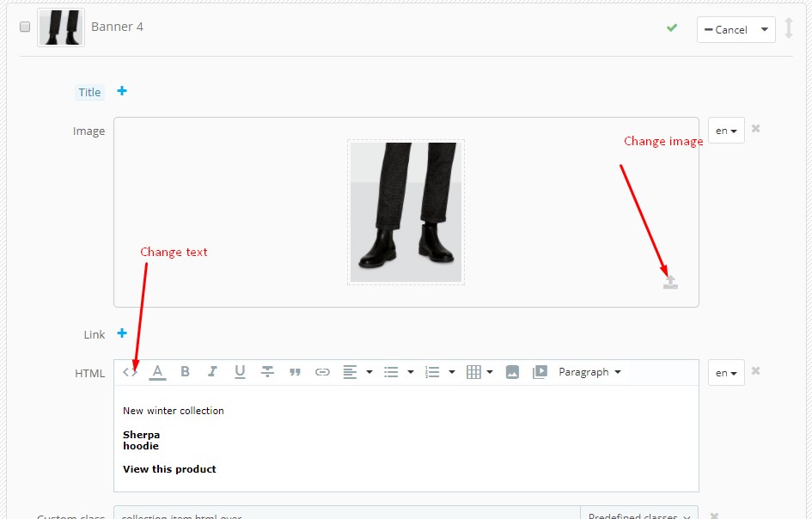The width and height of the screenshot is (812, 519).
Task: Select the Banner 4 checkbox
Action: [x=25, y=27]
